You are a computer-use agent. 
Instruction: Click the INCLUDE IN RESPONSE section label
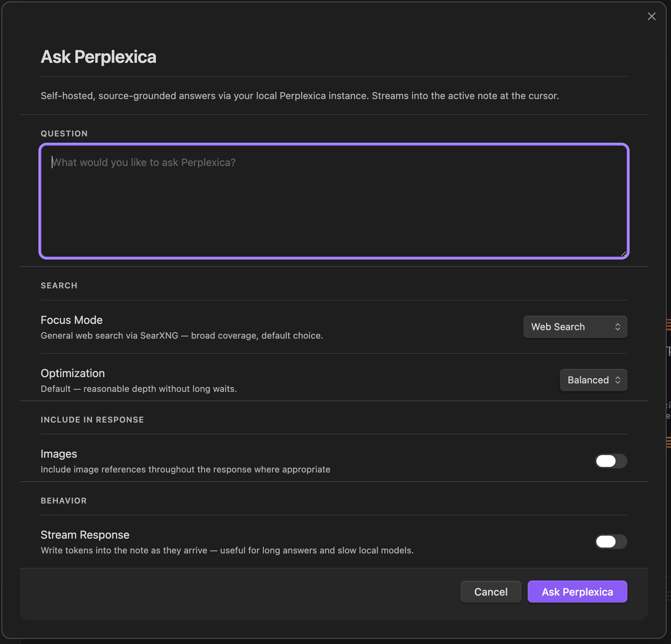[92, 420]
